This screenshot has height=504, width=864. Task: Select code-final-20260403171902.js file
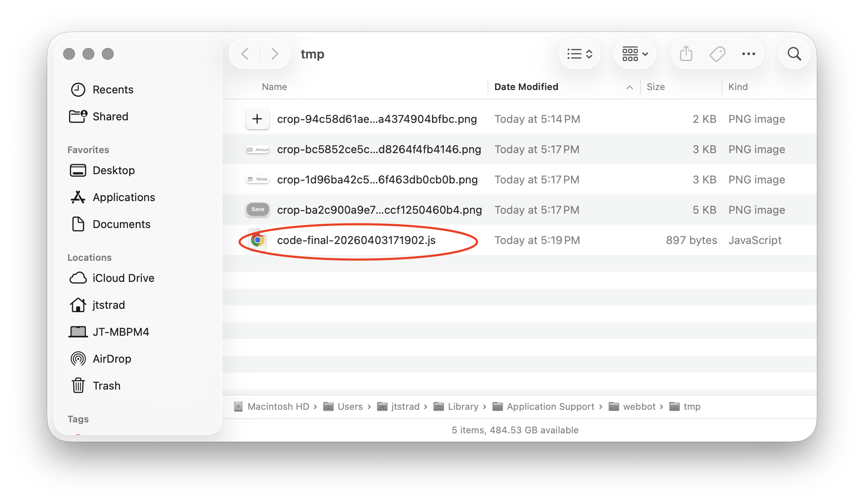point(356,240)
